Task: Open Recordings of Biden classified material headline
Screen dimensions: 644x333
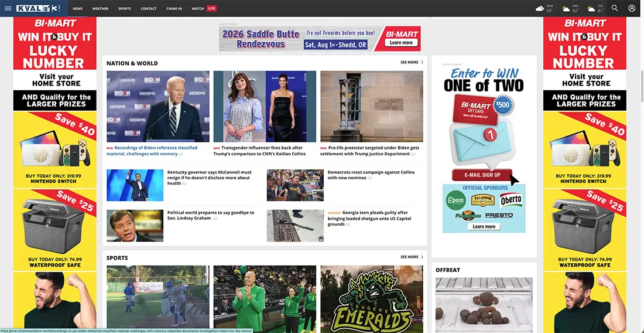Action: 152,151
